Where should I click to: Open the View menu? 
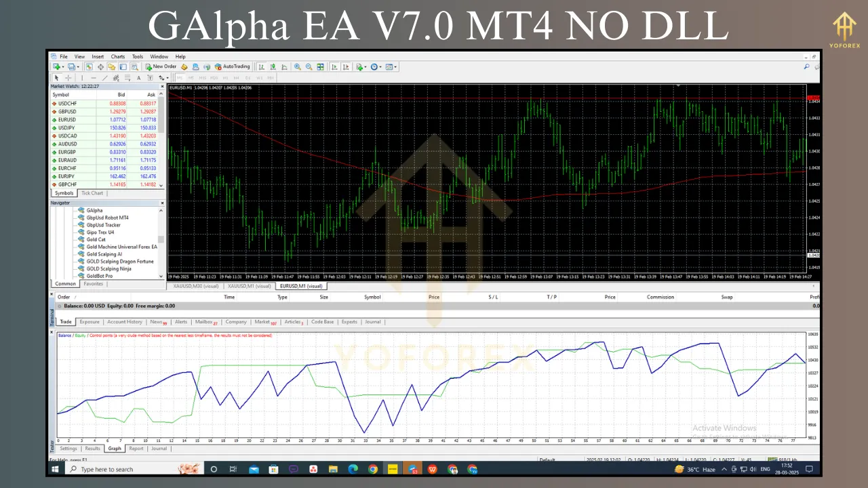[x=79, y=56]
